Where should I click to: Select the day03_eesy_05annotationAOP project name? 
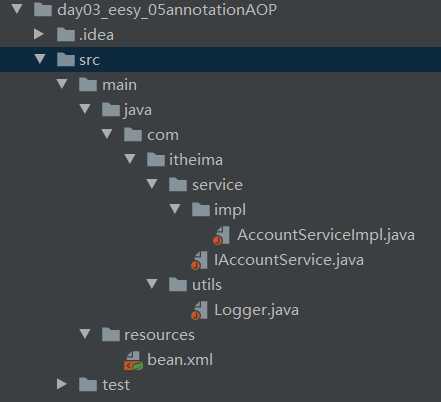[167, 10]
